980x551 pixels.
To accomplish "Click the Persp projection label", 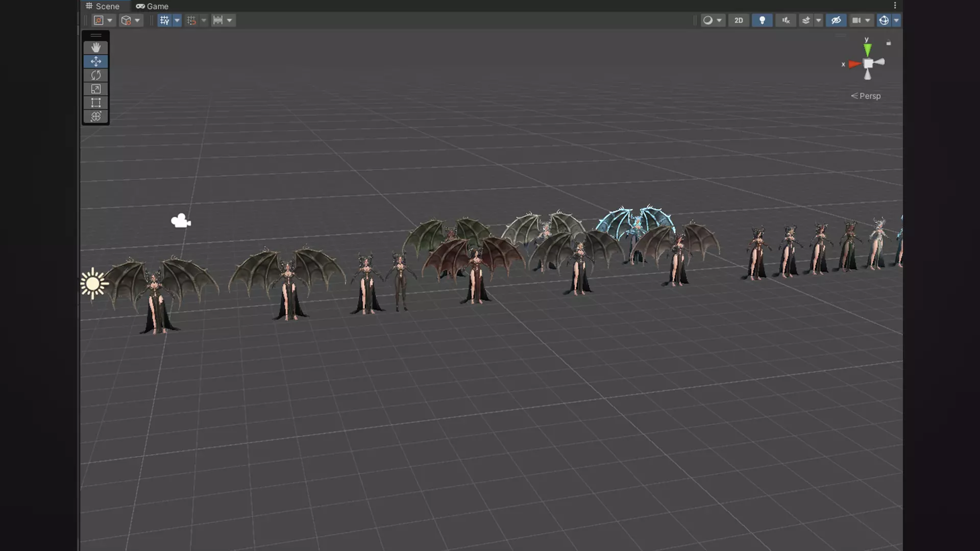I will click(x=869, y=96).
